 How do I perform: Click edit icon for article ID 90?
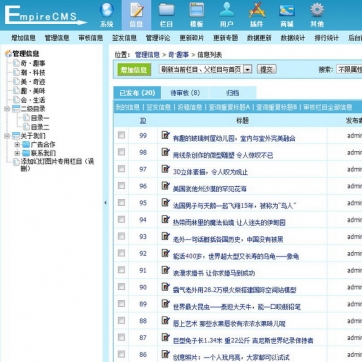click(166, 287)
